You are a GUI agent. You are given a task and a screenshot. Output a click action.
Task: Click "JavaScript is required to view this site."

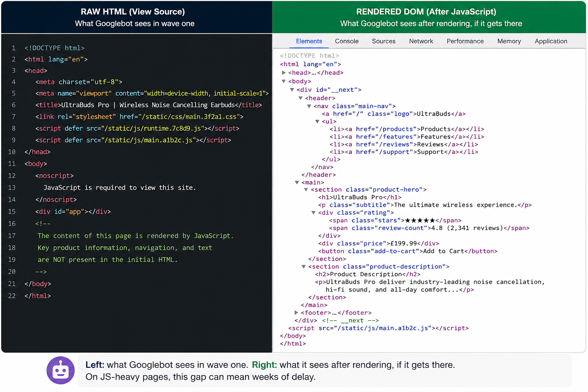(119, 188)
